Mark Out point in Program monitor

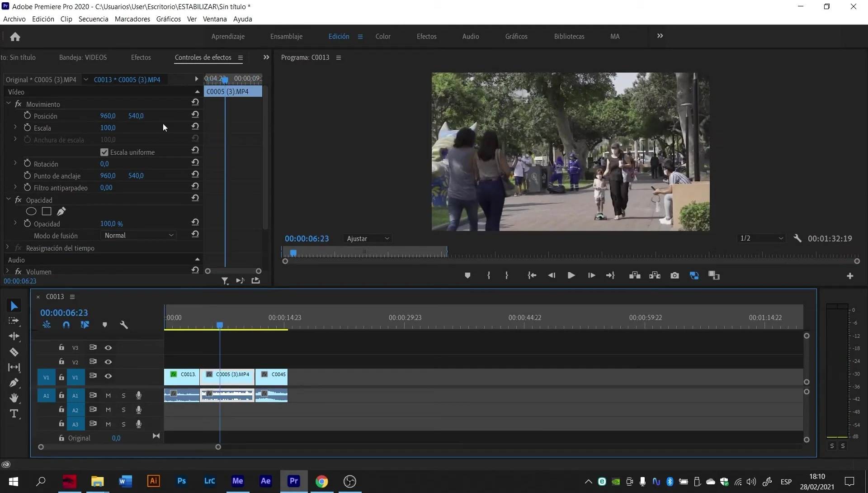point(506,275)
